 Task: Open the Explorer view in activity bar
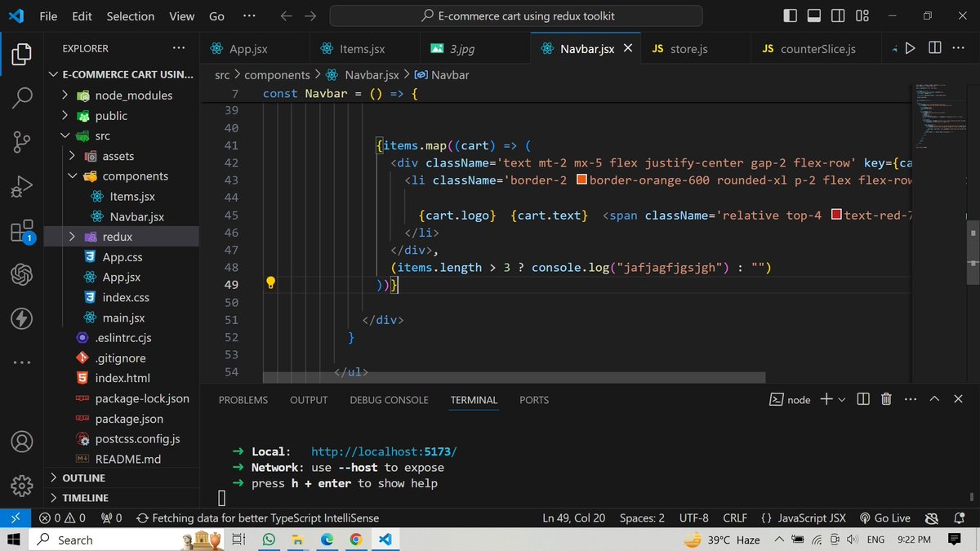coord(22,54)
